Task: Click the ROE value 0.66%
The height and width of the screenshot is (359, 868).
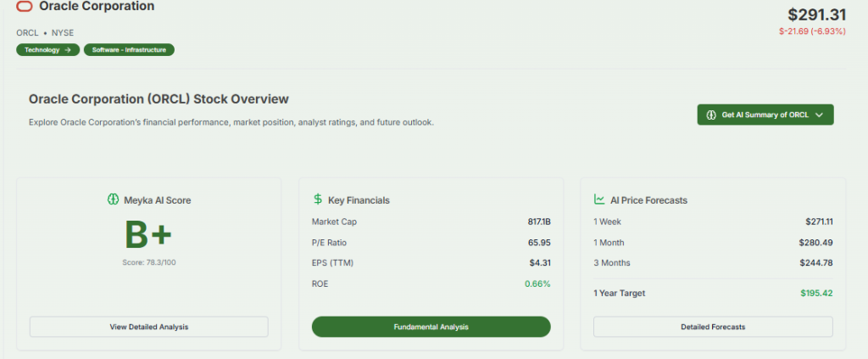Action: coord(537,283)
